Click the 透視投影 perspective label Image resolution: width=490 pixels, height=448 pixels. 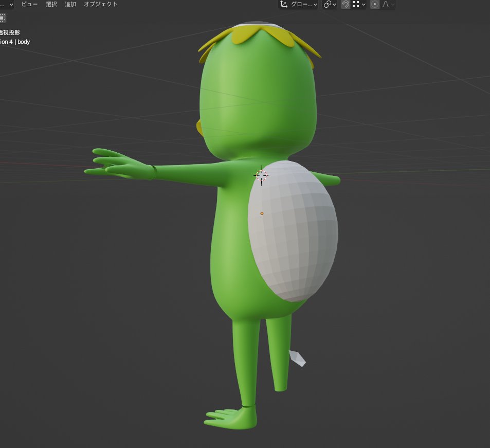(x=10, y=32)
